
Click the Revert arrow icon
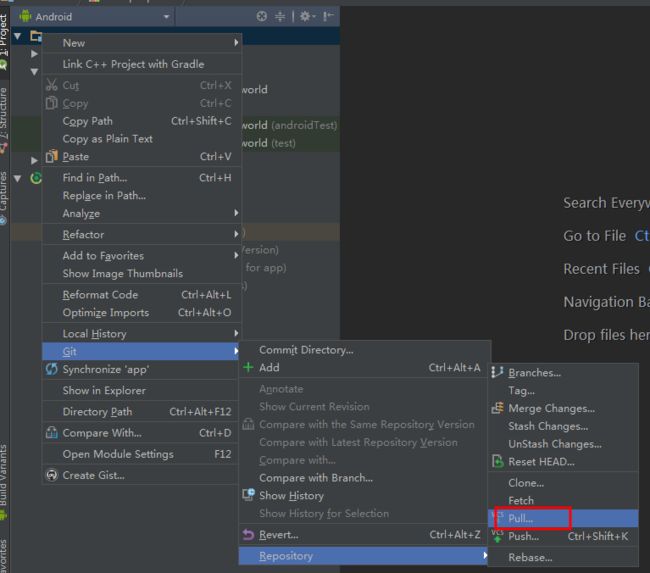[x=248, y=534]
